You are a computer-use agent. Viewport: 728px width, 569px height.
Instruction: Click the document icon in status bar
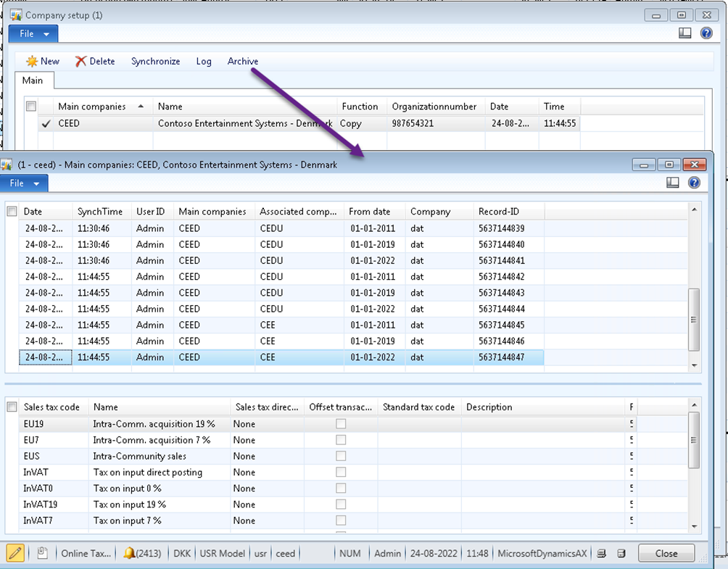click(x=42, y=553)
